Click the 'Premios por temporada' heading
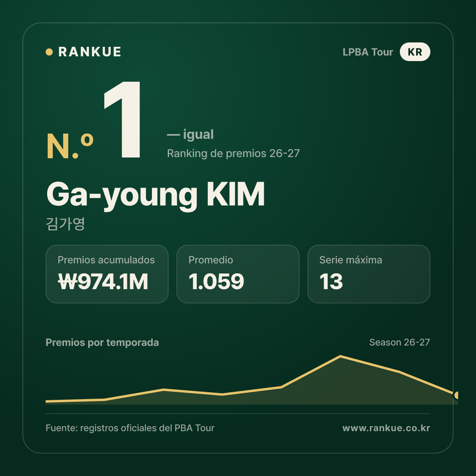The image size is (476, 476). click(102, 343)
